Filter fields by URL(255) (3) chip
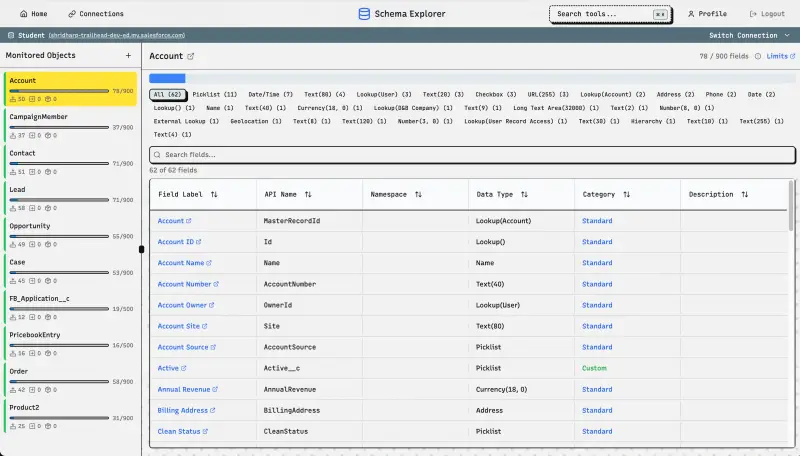The width and height of the screenshot is (800, 456). tap(548, 94)
